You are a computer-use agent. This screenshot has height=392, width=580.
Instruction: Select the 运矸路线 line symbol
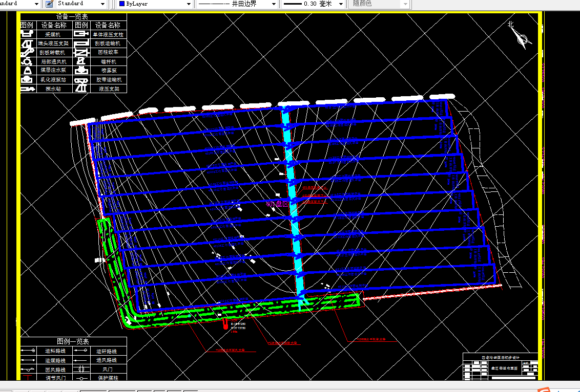pyautogui.click(x=80, y=350)
